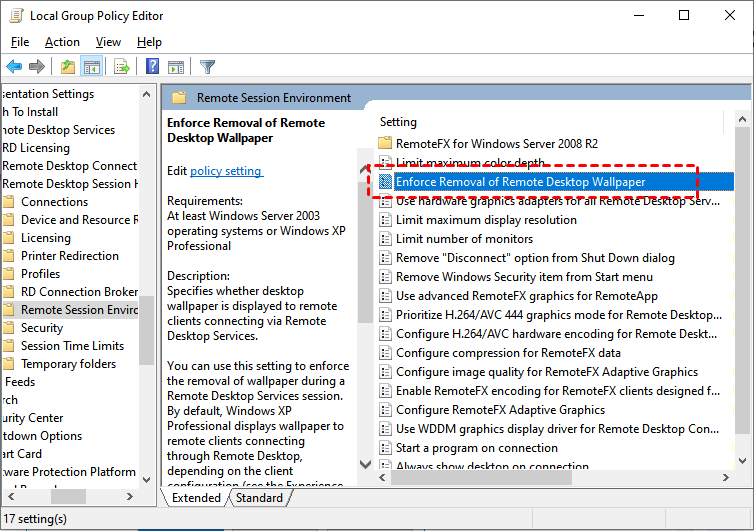Image resolution: width=754 pixels, height=531 pixels.
Task: Click the Export List toolbar icon
Action: (x=122, y=67)
